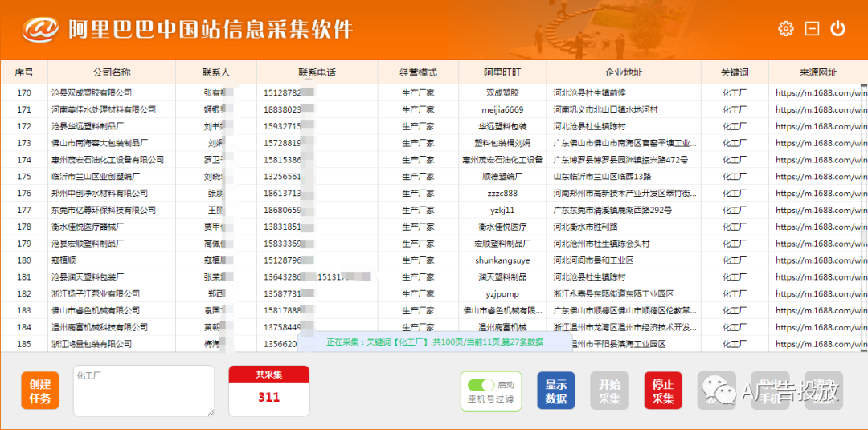Image resolution: width=868 pixels, height=430 pixels.
Task: Click the 显示数据 button
Action: click(x=556, y=391)
